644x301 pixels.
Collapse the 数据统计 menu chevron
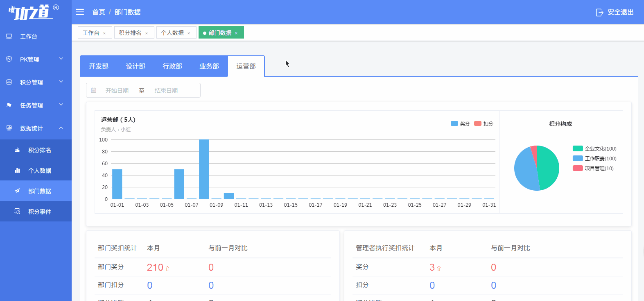click(61, 128)
